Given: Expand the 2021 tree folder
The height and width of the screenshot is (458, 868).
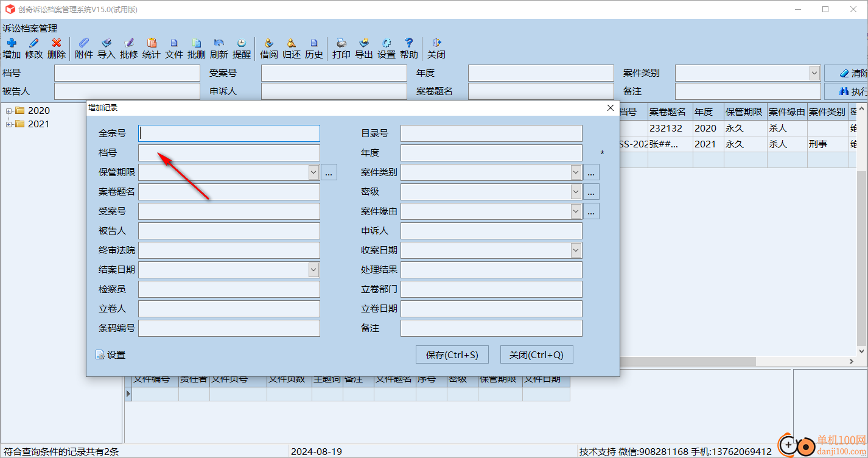Looking at the screenshot, I should pos(9,124).
